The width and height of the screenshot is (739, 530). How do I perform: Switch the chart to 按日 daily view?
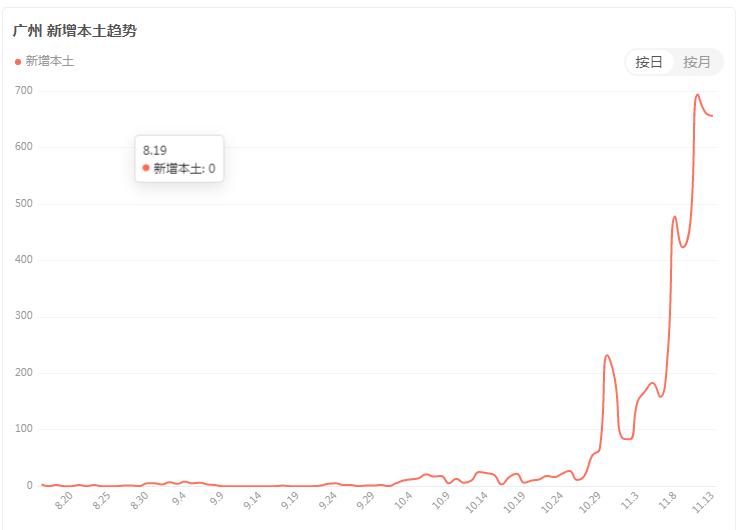pos(649,62)
